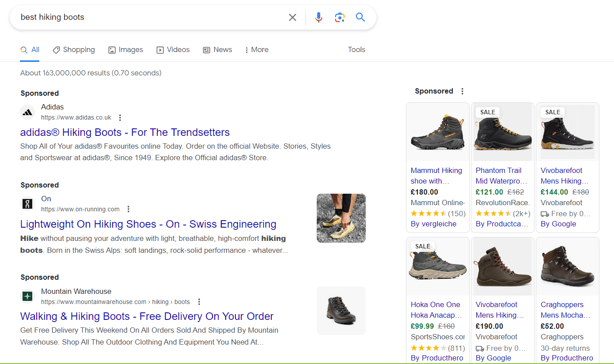Click the SALE badge on the Phantom Trail boot
The image size is (614, 364).
(x=488, y=112)
